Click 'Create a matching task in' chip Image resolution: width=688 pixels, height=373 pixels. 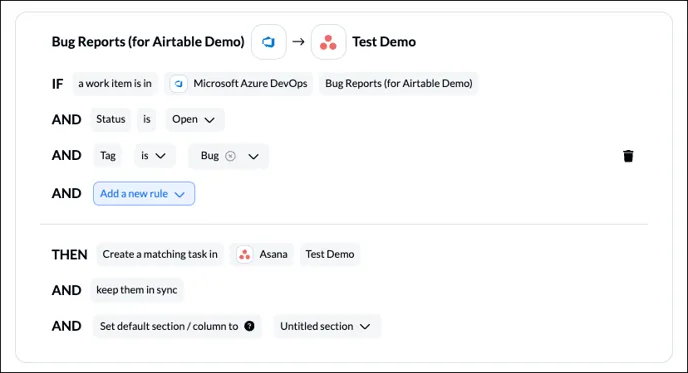[x=160, y=255]
